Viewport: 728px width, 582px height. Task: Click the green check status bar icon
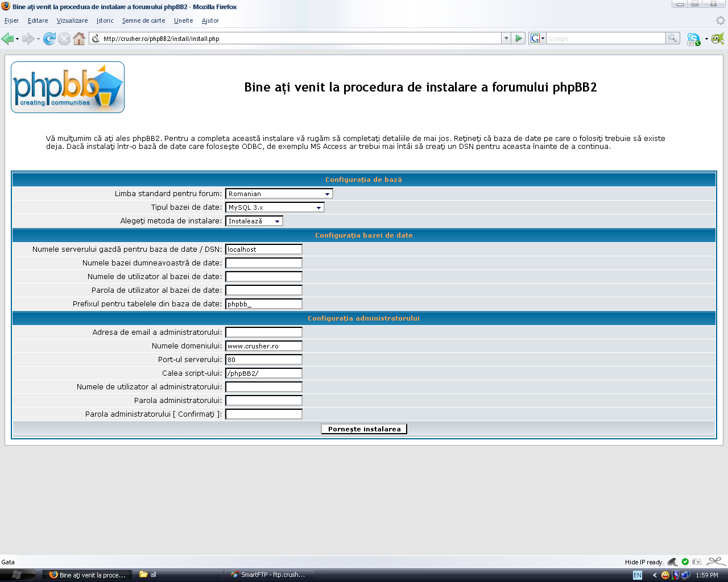point(685,562)
